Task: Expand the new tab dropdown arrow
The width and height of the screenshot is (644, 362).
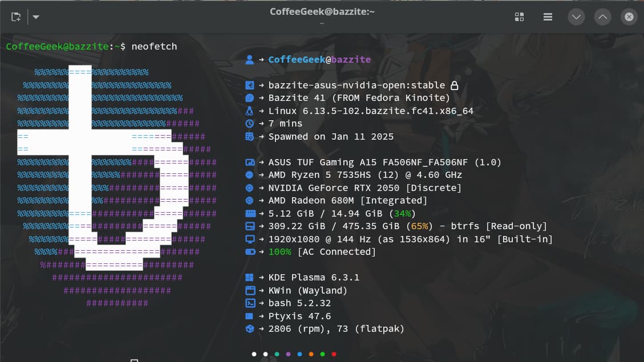Action: [36, 17]
